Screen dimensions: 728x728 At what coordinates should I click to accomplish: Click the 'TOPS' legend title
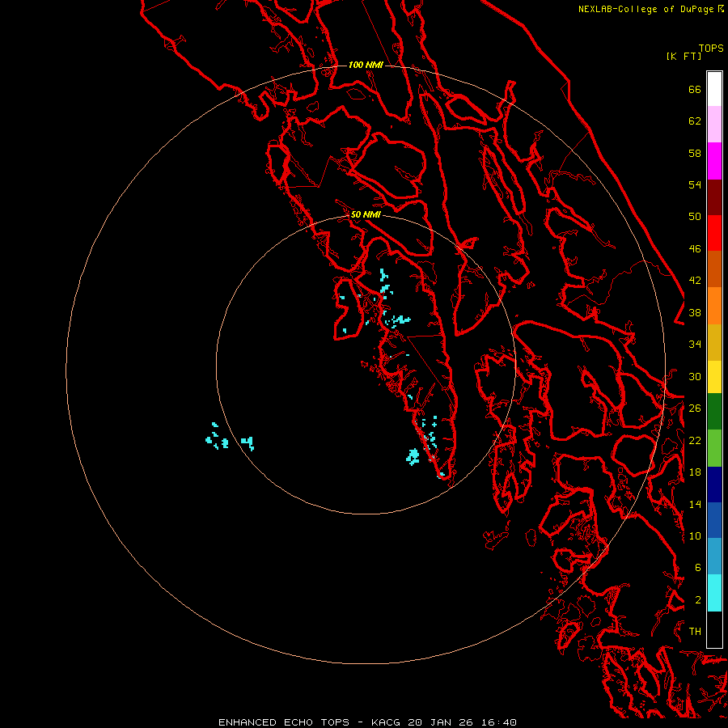711,49
